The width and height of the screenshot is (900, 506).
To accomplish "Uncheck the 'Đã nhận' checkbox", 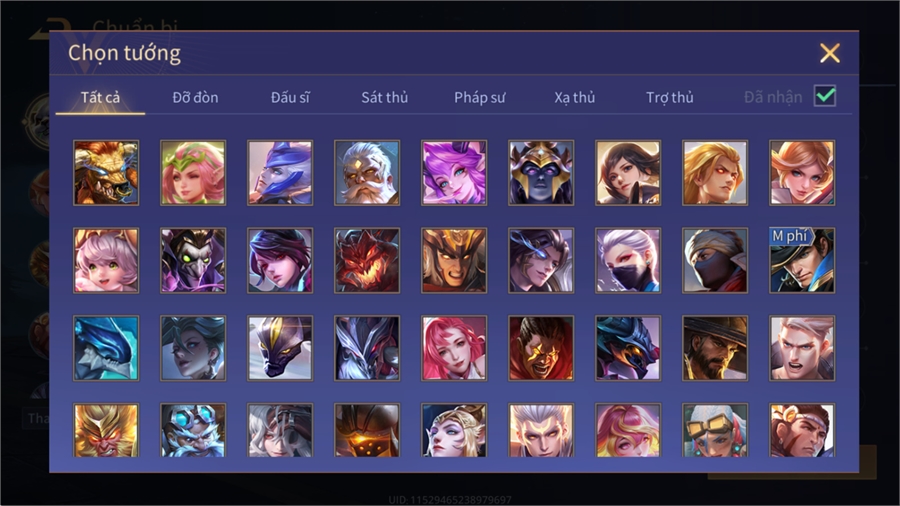I will (825, 96).
